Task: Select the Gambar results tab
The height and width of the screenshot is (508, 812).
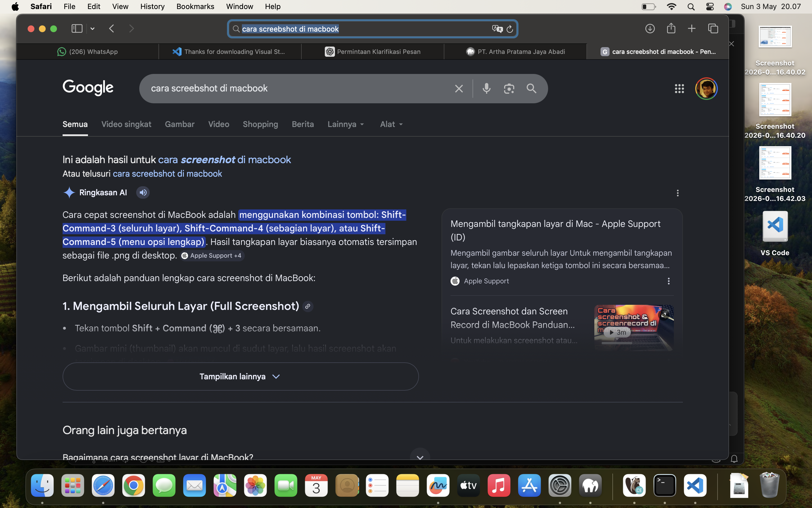Action: pyautogui.click(x=180, y=124)
